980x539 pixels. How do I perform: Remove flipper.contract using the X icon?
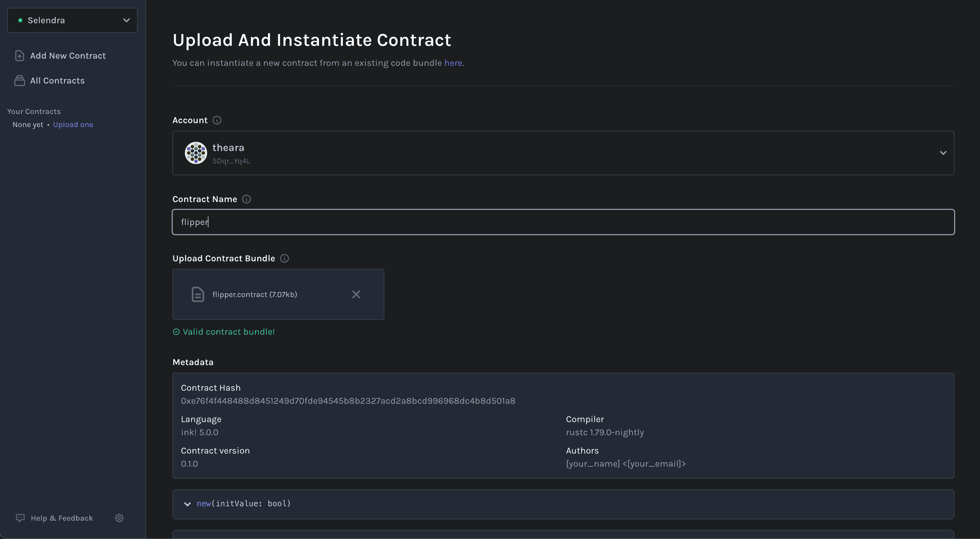click(x=356, y=294)
